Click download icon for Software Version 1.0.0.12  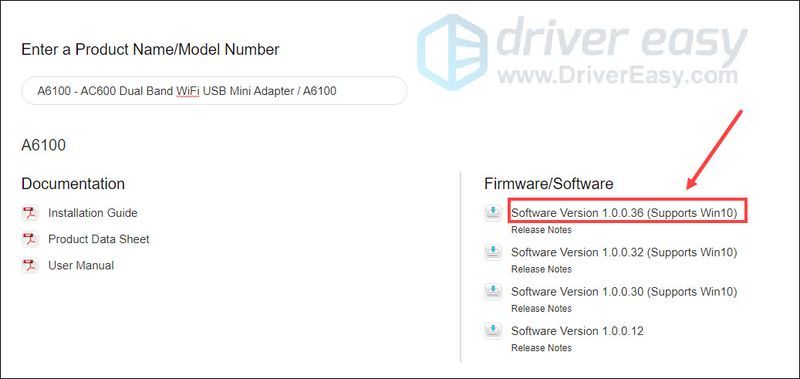(493, 331)
